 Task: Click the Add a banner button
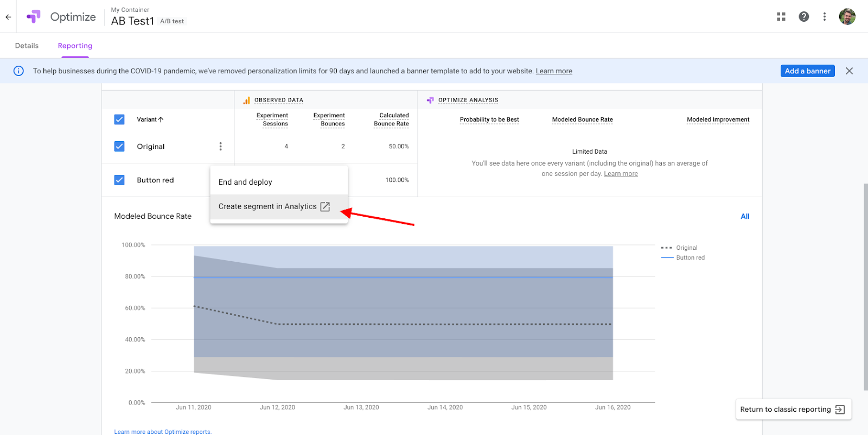tap(807, 71)
